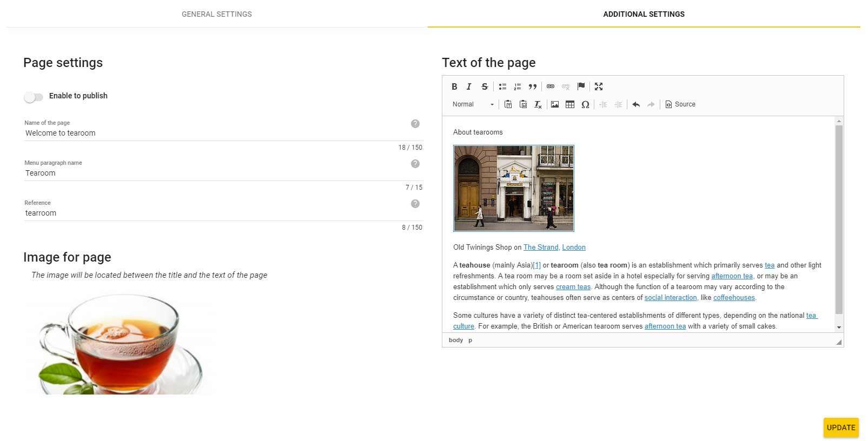The height and width of the screenshot is (441, 868).
Task: Select the Additional Settings tab
Action: point(644,14)
